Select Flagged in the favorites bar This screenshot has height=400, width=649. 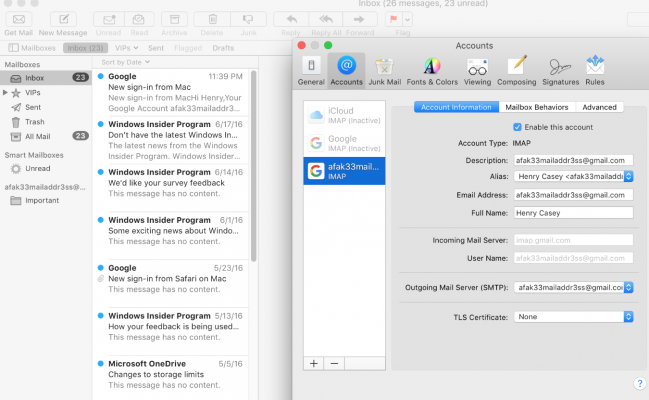pyautogui.click(x=188, y=48)
